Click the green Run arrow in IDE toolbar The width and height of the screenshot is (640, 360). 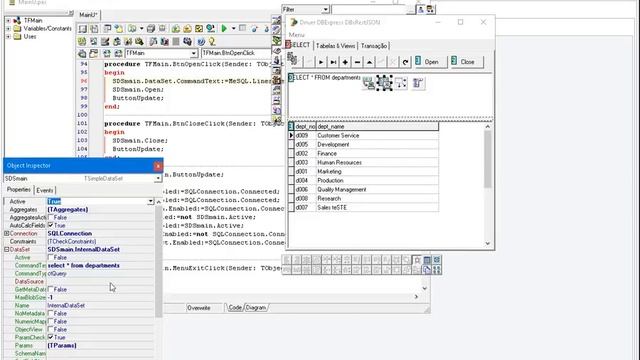point(224,29)
